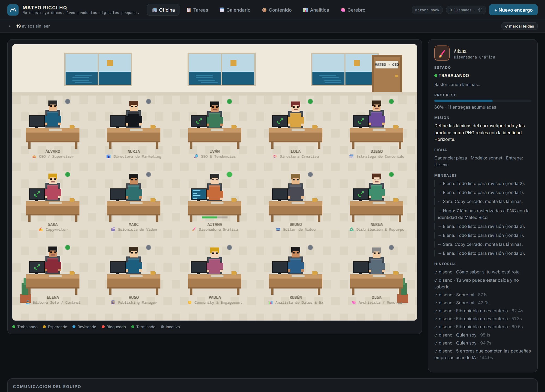Click historial entry 'Cómo saber si tu web está rota'
Screen dimensions: 545x392
[477, 272]
